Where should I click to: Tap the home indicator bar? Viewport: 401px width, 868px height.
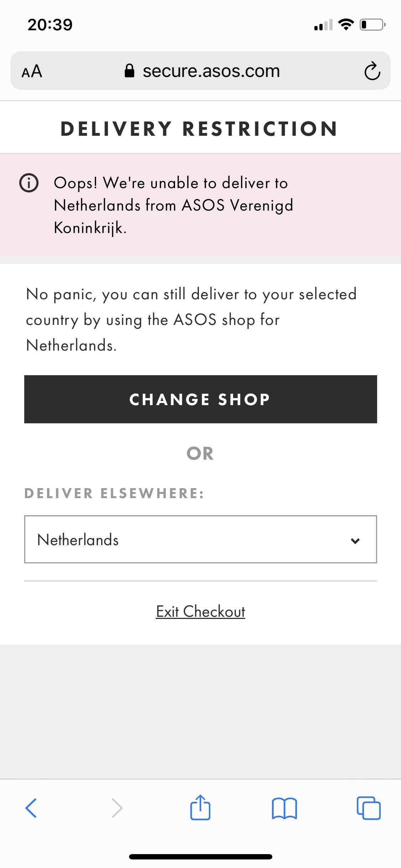[x=201, y=857]
